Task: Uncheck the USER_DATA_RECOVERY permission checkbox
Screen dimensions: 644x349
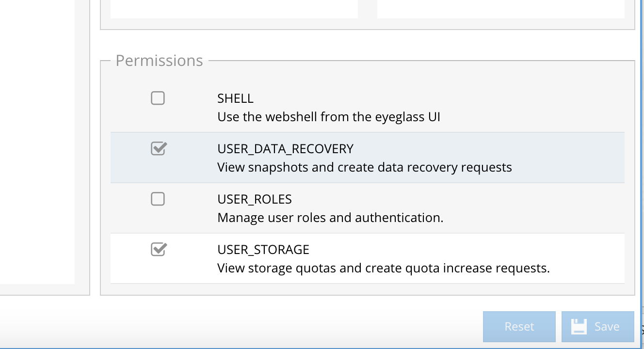Action: (158, 148)
